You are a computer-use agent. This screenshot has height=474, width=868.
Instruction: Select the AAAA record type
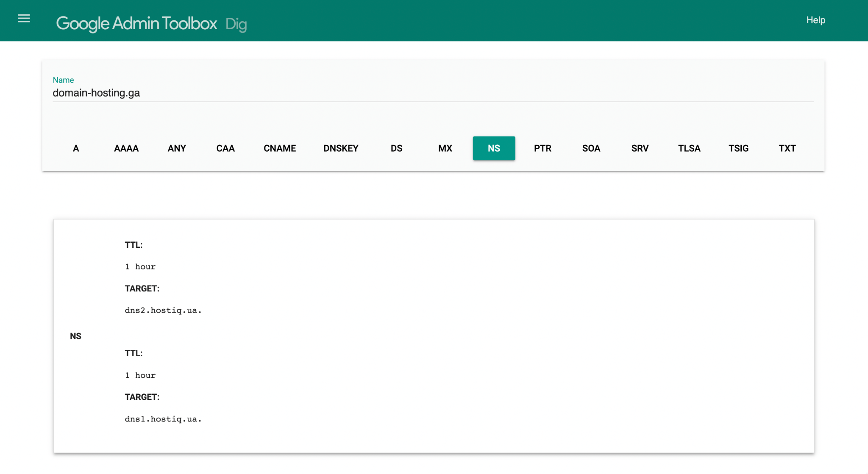click(x=126, y=148)
